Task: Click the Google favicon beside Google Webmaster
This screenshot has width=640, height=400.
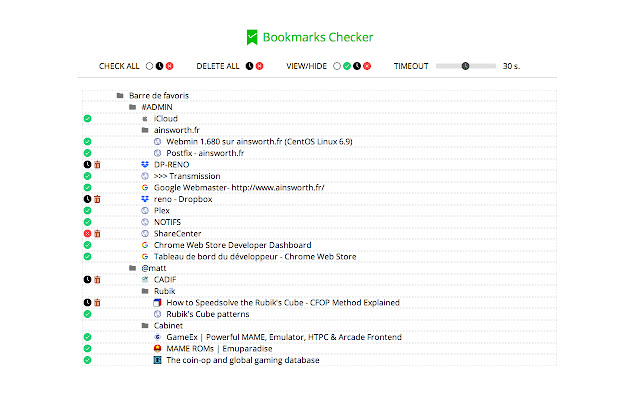Action: [x=145, y=188]
